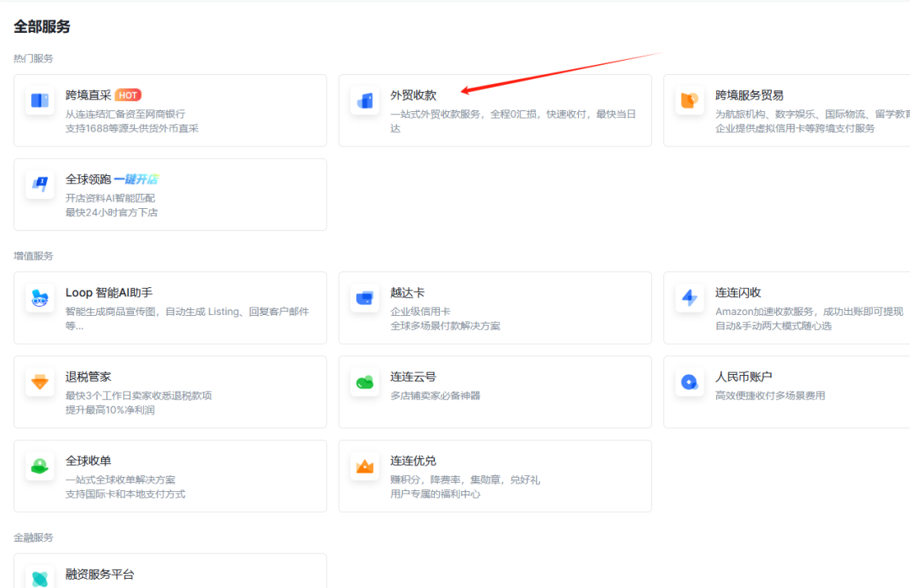This screenshot has height=588, width=910.
Task: Click the 越达卡 card icon
Action: 365,298
